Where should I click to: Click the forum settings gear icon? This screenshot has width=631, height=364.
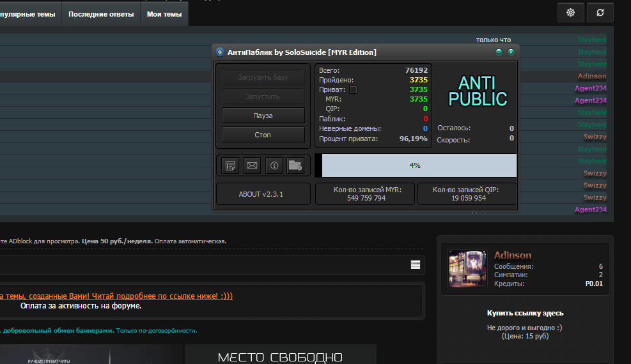571,13
